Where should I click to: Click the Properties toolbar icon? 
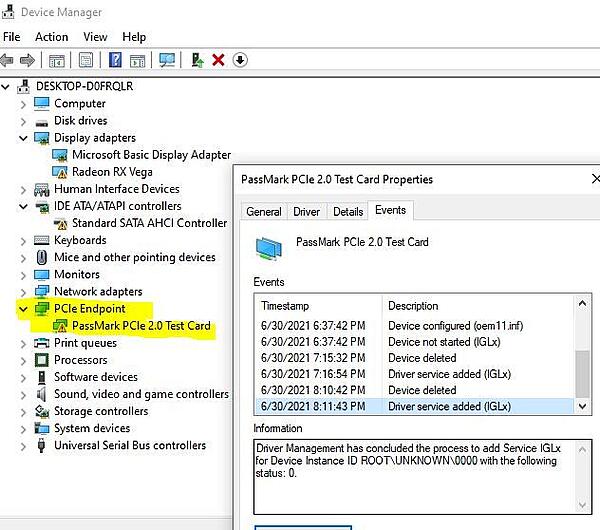86,60
